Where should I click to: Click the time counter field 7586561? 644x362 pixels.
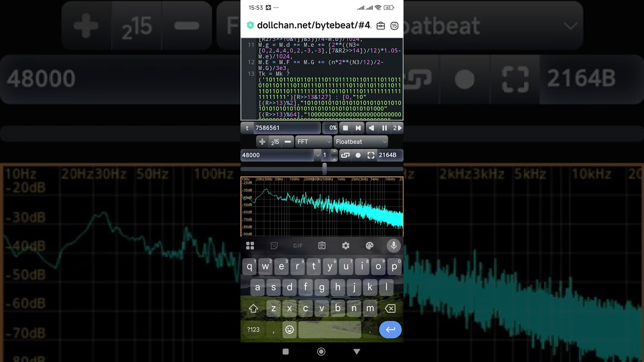[287, 128]
